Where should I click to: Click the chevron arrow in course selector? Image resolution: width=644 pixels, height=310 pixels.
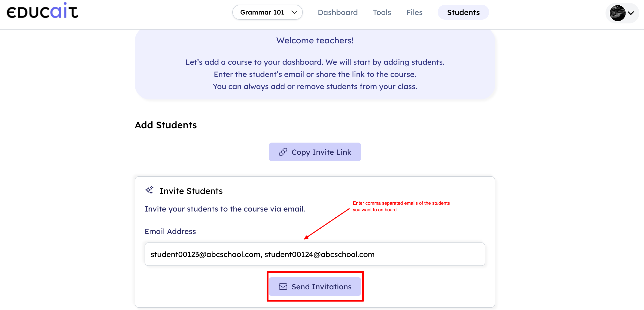[x=294, y=12]
